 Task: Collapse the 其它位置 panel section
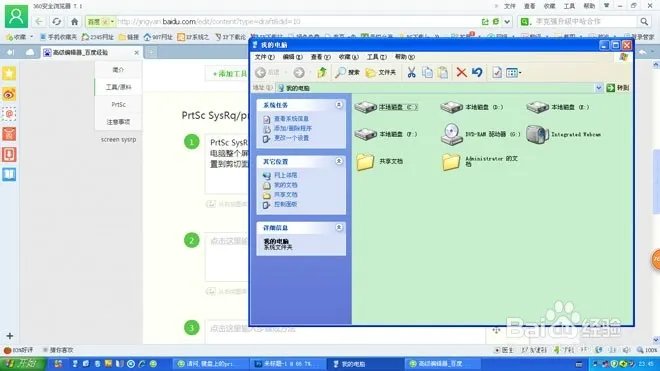[339, 161]
